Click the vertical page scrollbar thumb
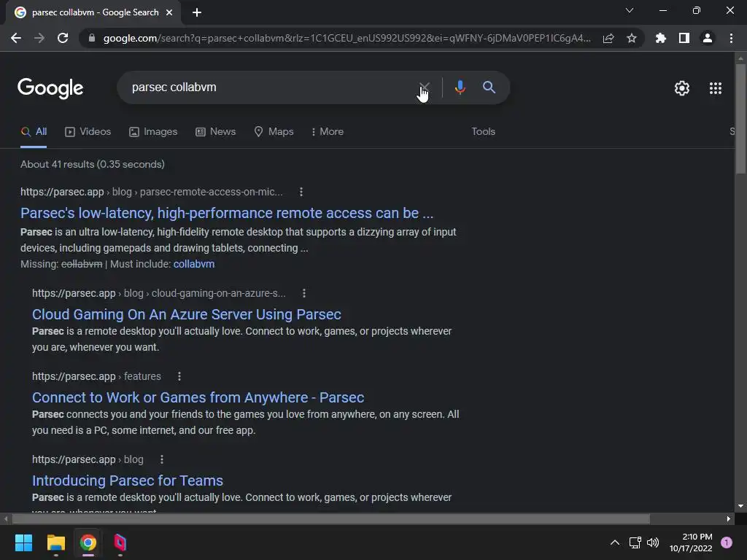Image resolution: width=747 pixels, height=560 pixels. [x=740, y=119]
